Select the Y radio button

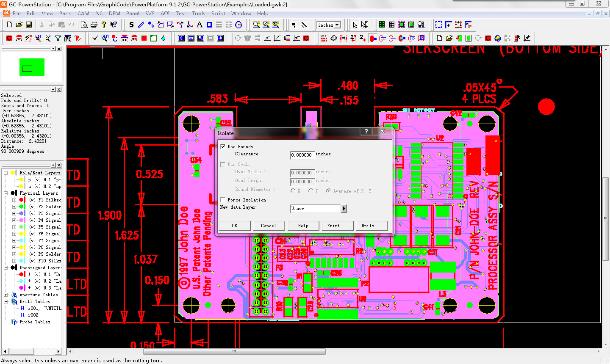[311, 191]
